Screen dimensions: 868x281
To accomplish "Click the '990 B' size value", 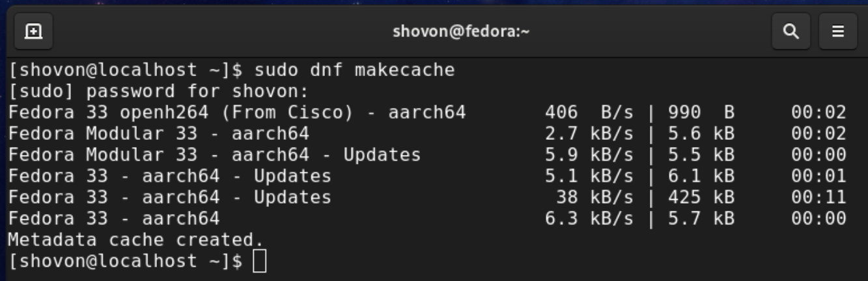I will [x=701, y=113].
